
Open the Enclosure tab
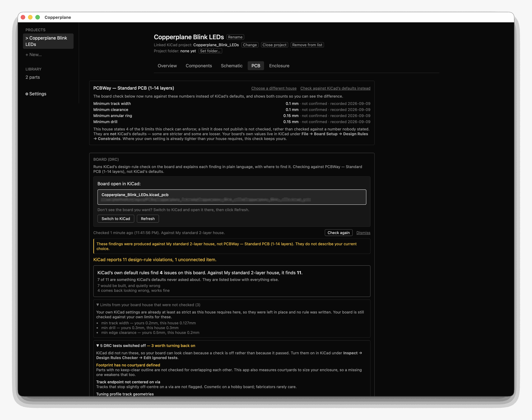[x=279, y=66]
